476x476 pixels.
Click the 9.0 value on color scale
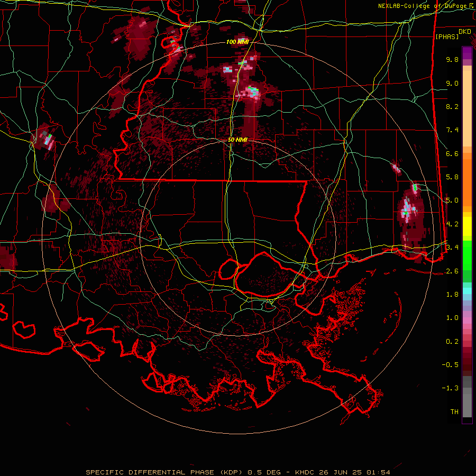point(452,83)
